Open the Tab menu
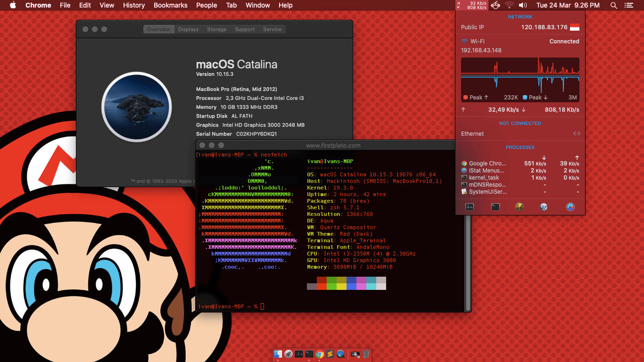The height and width of the screenshot is (362, 644). tap(231, 5)
